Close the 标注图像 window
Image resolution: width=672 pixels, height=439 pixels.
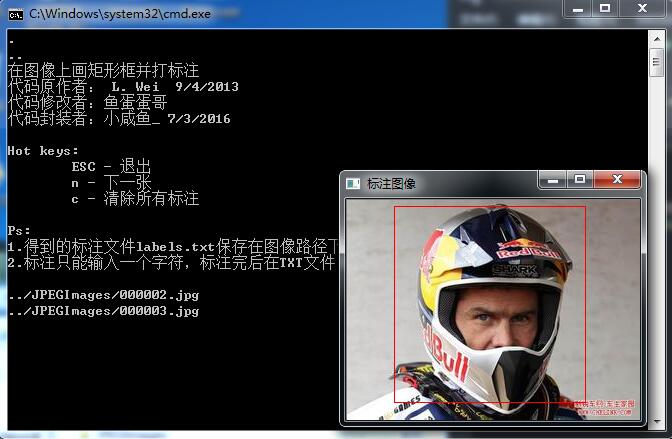tap(617, 180)
